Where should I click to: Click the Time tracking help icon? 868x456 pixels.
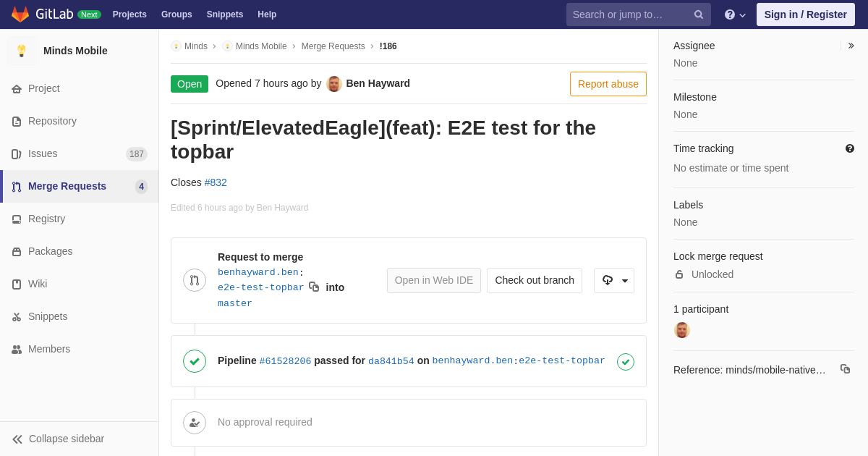850,148
